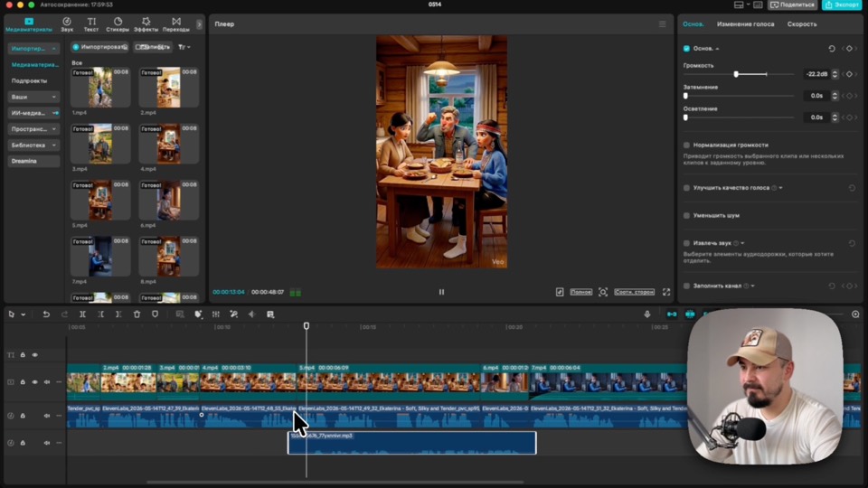Image resolution: width=868 pixels, height=488 pixels.
Task: Show more top tabs with right arrow
Action: click(x=199, y=24)
